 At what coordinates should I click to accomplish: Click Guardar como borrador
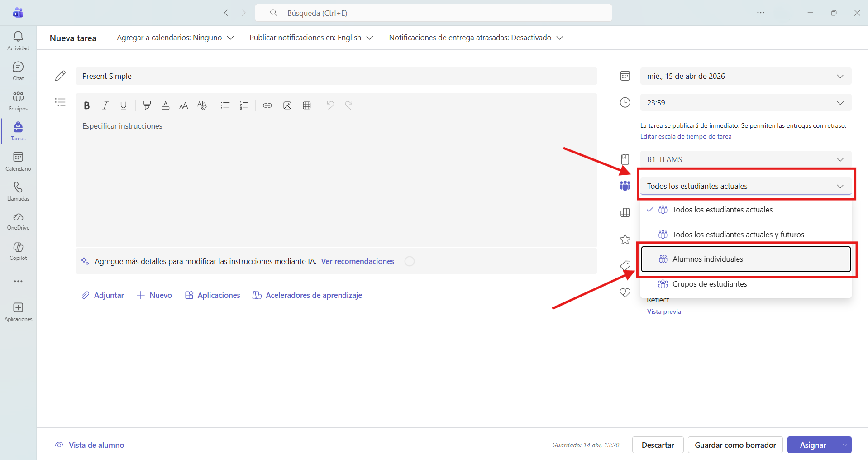click(735, 445)
